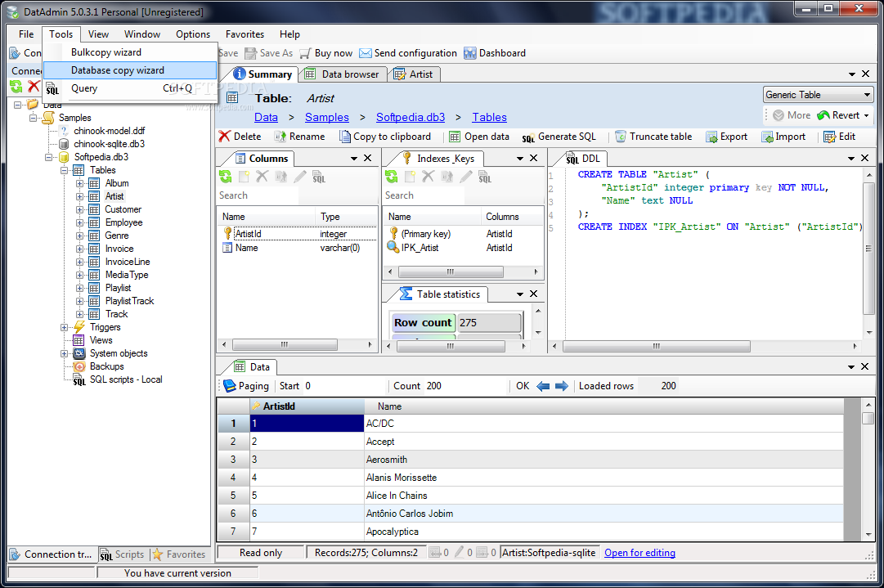
Task: Click the Paging icon in Data panel
Action: pos(230,386)
